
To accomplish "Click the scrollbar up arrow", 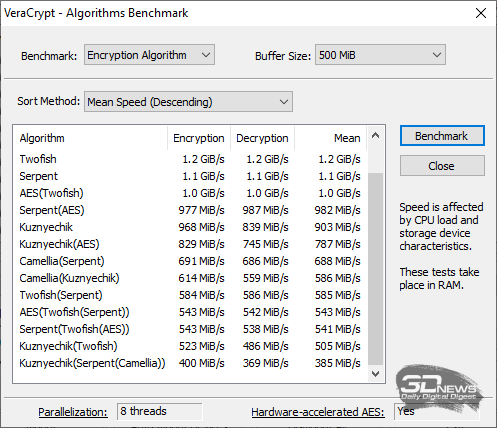I will point(376,135).
